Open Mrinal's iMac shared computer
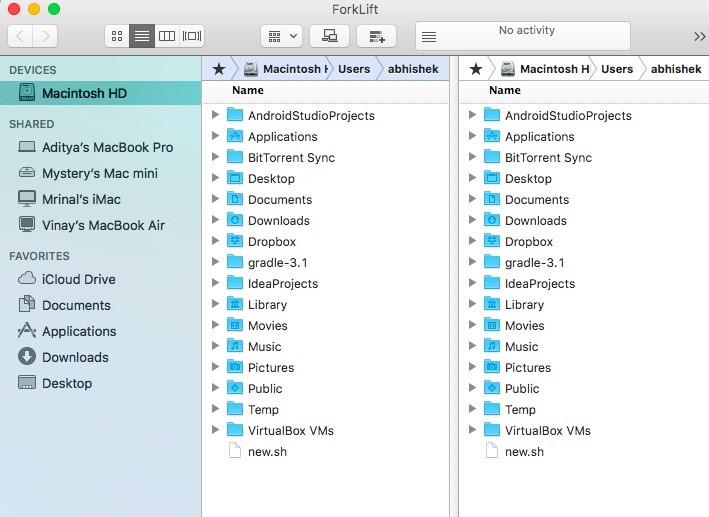Image resolution: width=709 pixels, height=517 pixels. pos(100,199)
